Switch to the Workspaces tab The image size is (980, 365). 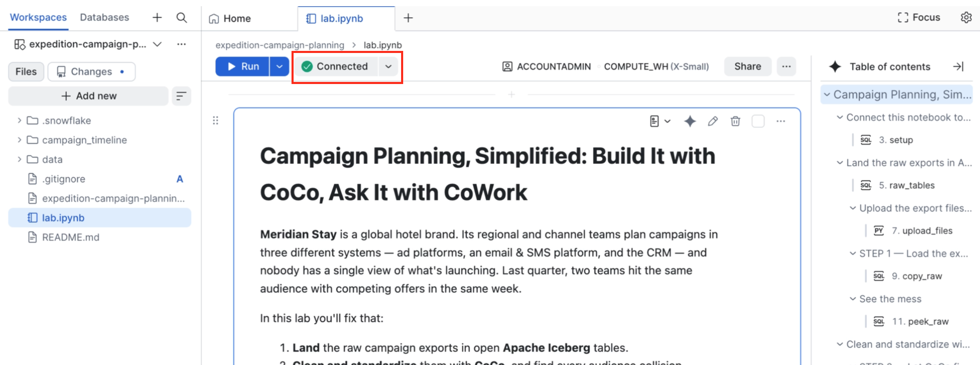point(38,17)
